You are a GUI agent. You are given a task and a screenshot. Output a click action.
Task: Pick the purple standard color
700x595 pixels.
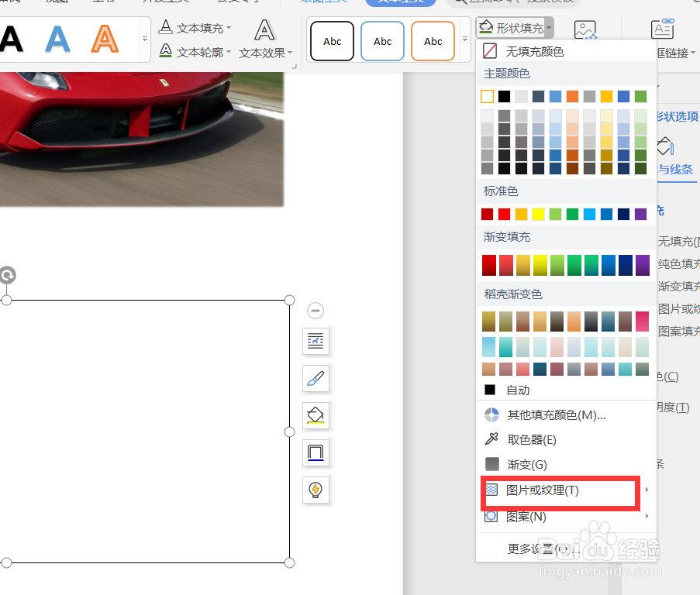640,214
